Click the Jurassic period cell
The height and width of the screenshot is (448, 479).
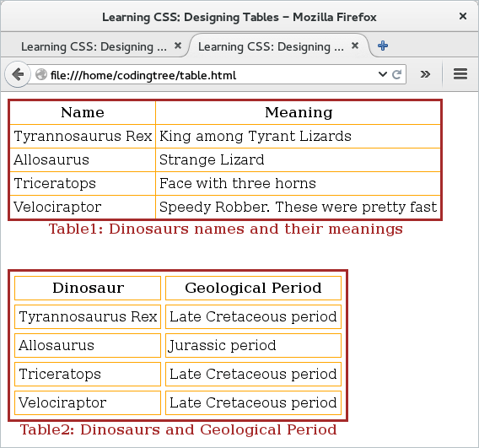point(253,346)
